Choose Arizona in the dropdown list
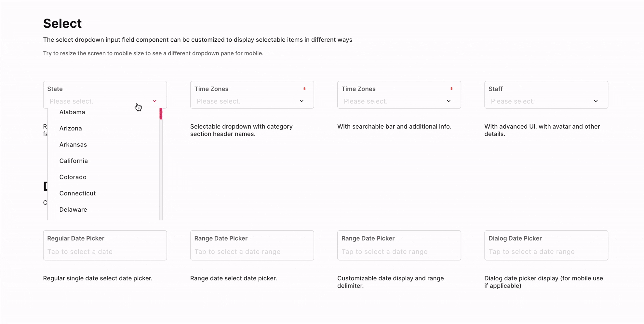 coord(71,128)
